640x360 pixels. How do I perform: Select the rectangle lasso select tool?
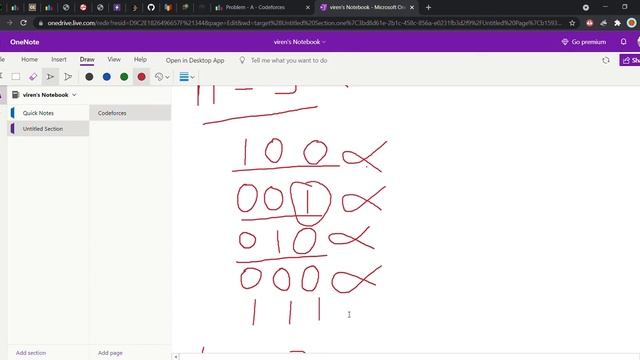point(16,77)
